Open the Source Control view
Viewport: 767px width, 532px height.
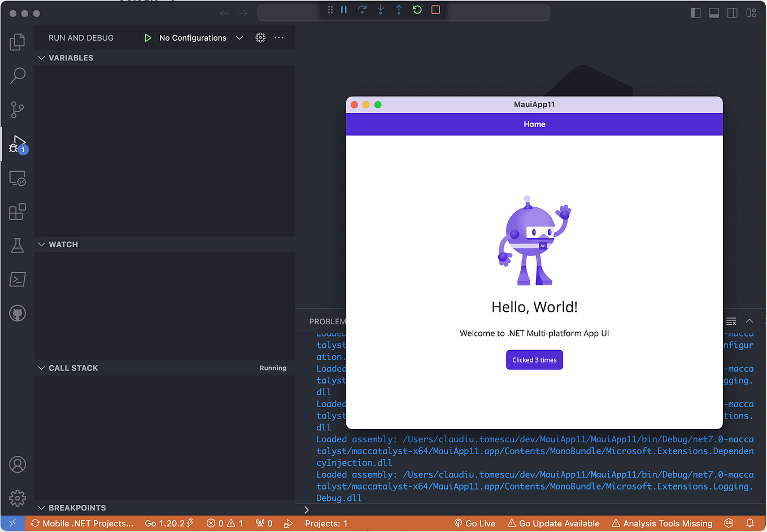tap(18, 110)
